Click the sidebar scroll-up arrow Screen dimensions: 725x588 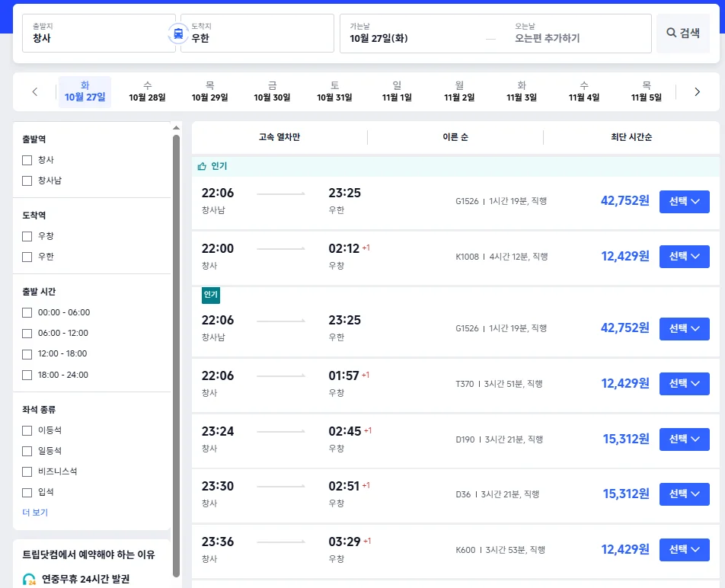(x=176, y=128)
